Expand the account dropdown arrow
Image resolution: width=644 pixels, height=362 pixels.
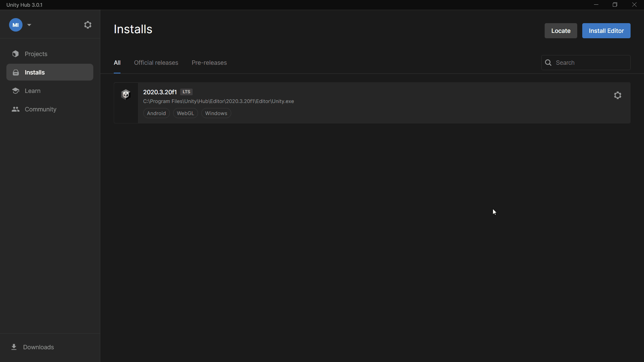pyautogui.click(x=29, y=25)
